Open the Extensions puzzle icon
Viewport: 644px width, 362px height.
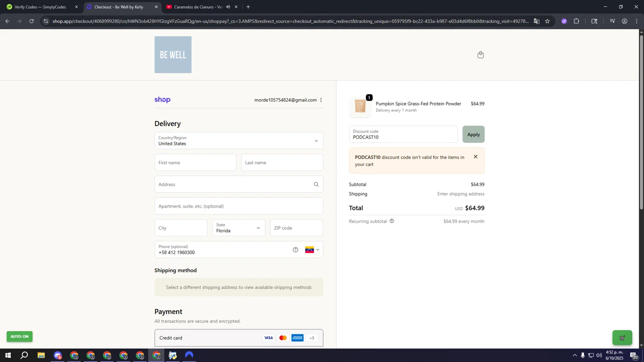577,21
